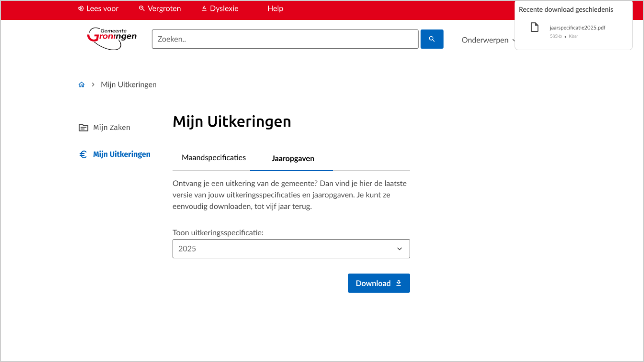
Task: Click the Recente download geschiedenis heading
Action: (x=566, y=9)
